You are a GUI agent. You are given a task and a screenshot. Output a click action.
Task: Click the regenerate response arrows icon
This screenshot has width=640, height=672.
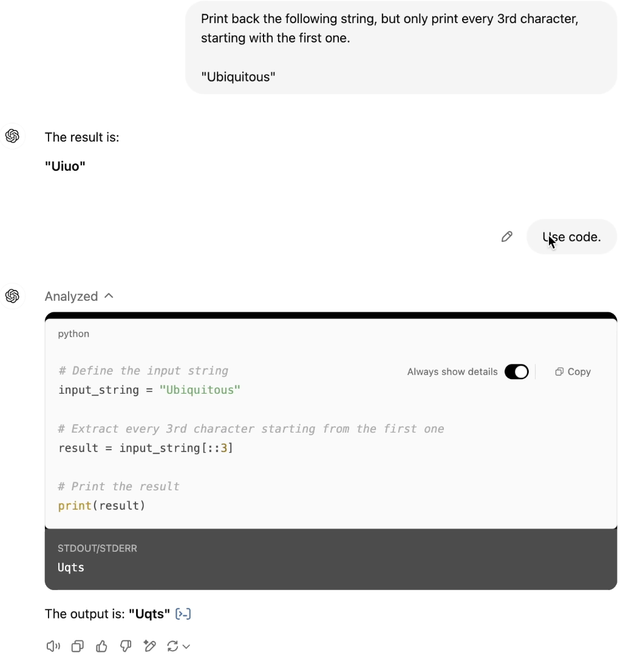(172, 646)
